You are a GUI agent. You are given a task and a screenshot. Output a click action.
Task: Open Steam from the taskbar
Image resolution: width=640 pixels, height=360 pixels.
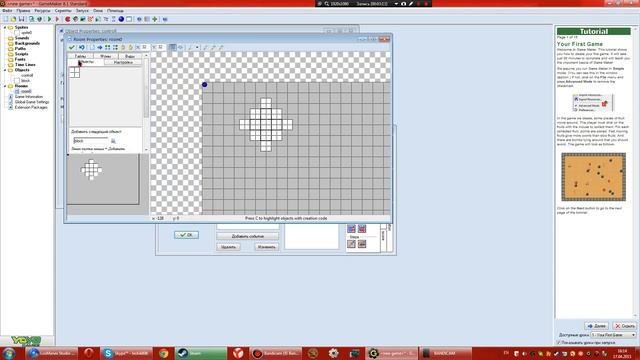(201, 353)
